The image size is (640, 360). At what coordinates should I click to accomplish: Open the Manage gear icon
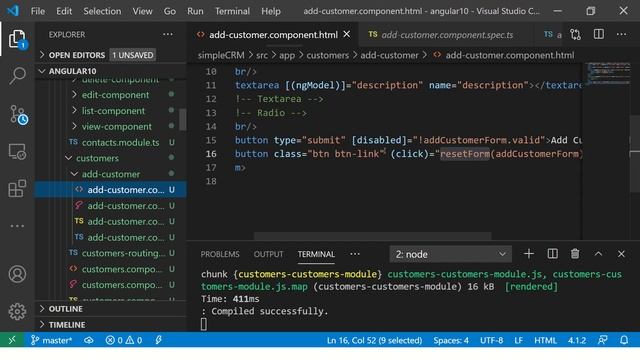click(x=17, y=312)
